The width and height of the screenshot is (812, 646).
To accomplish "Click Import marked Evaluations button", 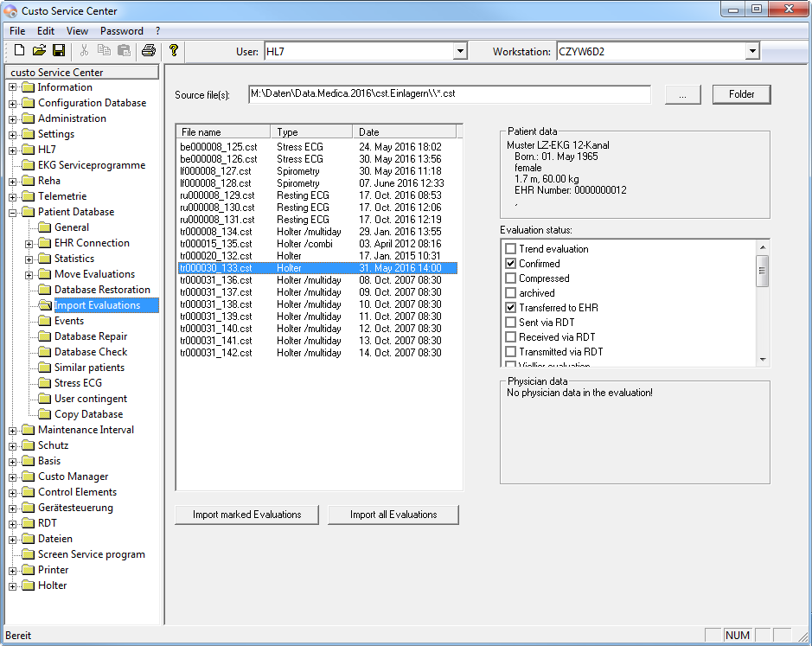I will [247, 515].
